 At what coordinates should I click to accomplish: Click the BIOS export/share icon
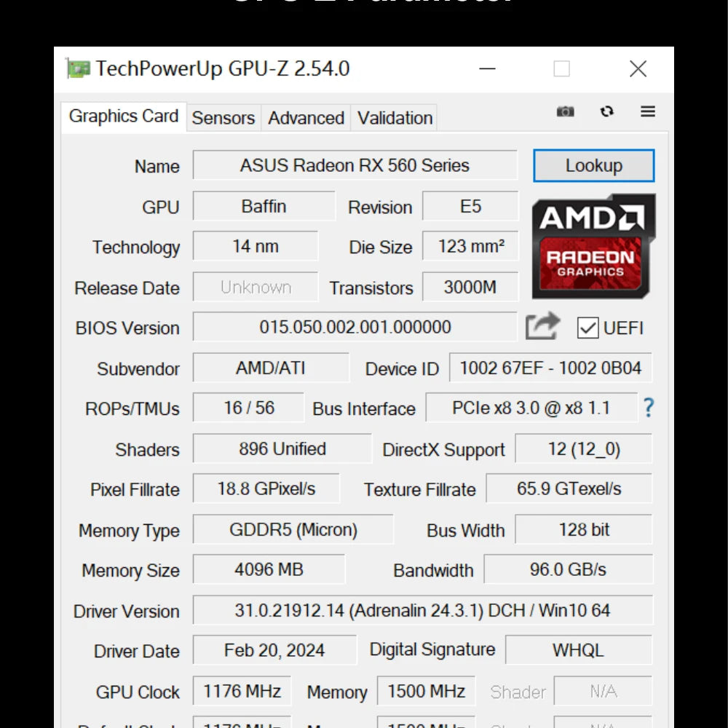542,328
